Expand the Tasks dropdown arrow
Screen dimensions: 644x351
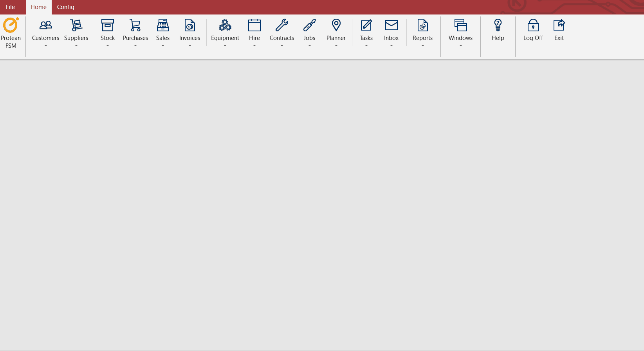tap(366, 46)
